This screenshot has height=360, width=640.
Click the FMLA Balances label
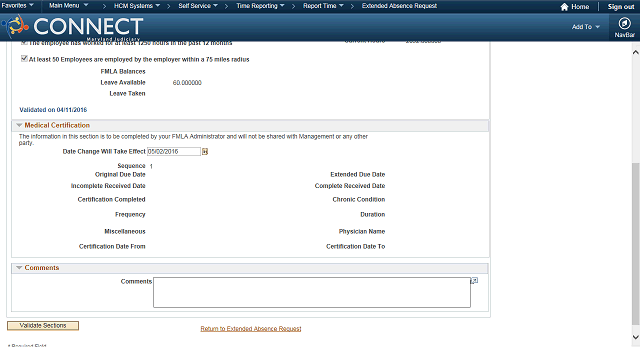click(x=123, y=71)
